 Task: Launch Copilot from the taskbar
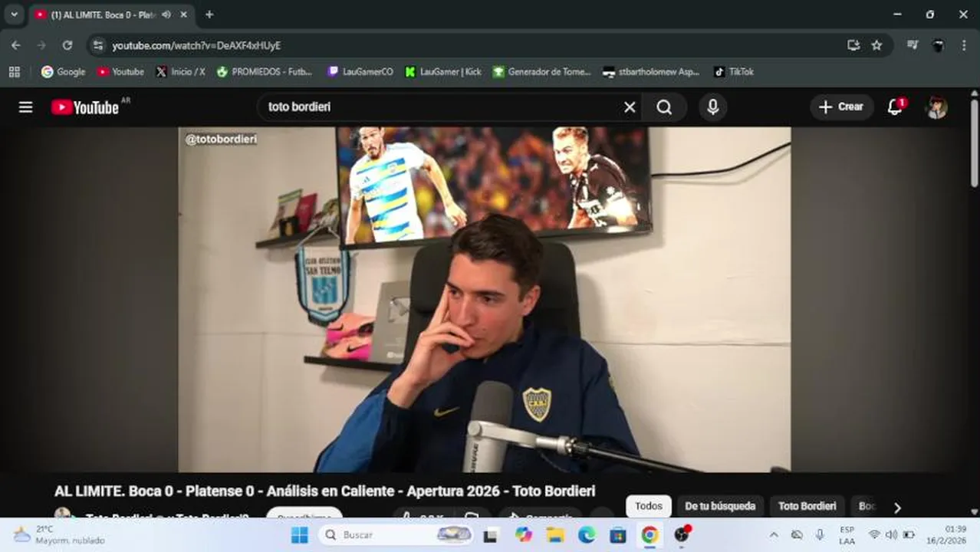tap(524, 535)
